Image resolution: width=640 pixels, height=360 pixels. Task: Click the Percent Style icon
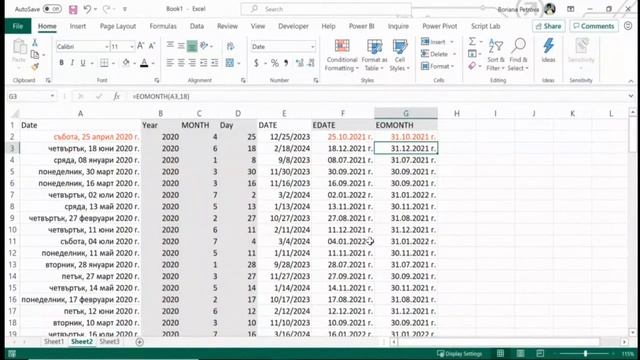point(275,63)
